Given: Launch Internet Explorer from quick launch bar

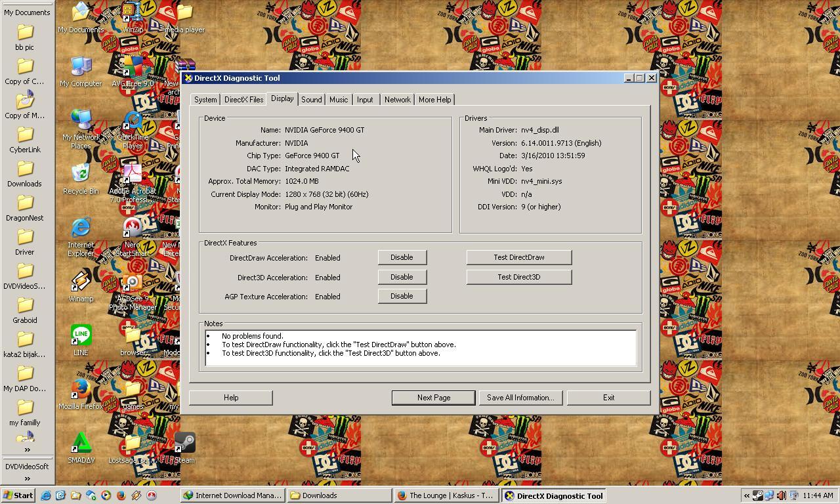Looking at the screenshot, I should 45,495.
